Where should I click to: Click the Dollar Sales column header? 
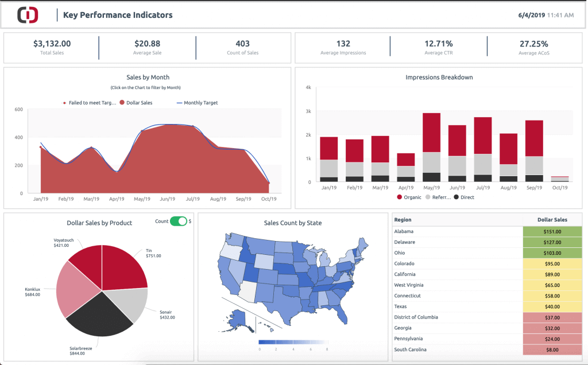(x=552, y=220)
